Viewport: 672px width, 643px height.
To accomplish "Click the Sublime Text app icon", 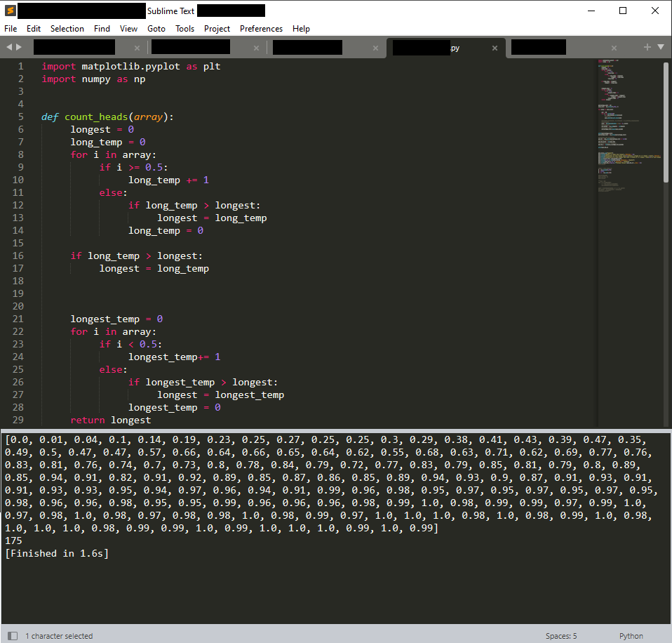I will click(11, 11).
